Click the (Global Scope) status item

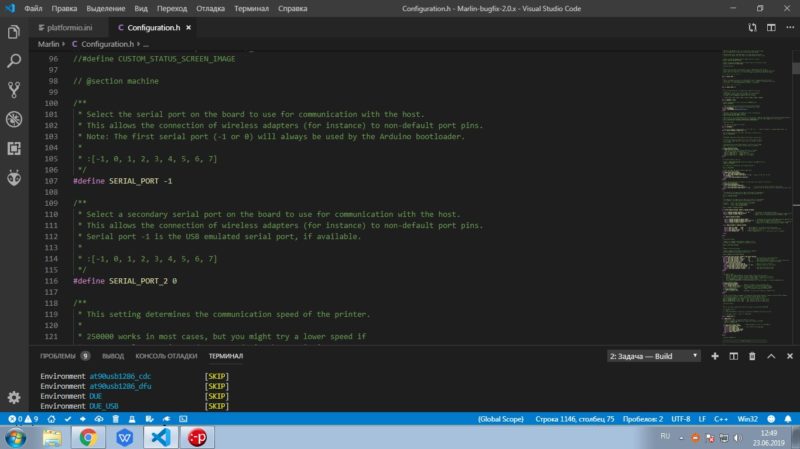click(501, 419)
